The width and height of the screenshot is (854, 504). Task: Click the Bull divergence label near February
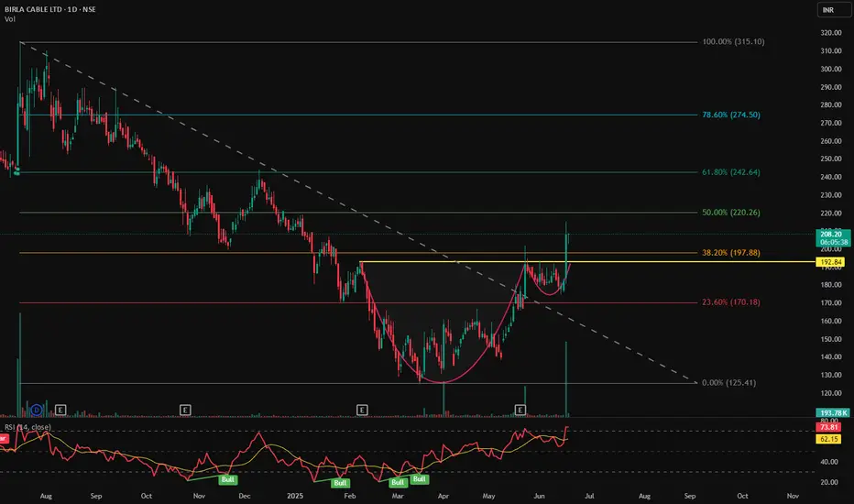(340, 483)
